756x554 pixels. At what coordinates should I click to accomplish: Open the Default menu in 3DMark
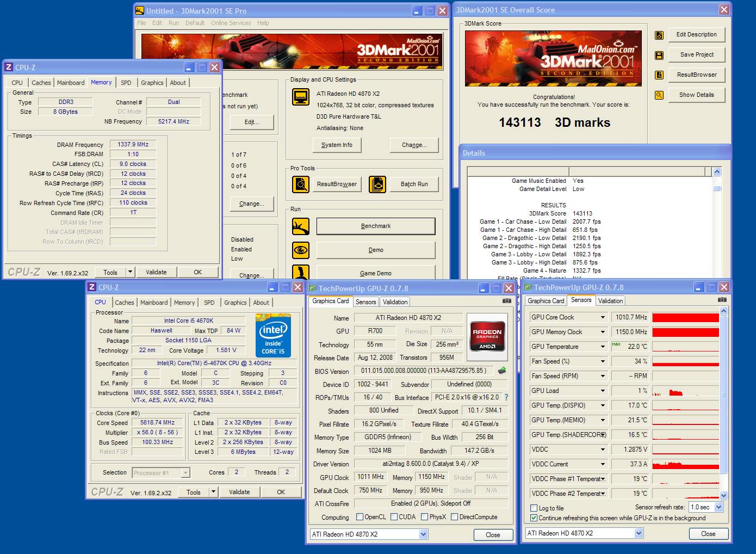(x=195, y=23)
